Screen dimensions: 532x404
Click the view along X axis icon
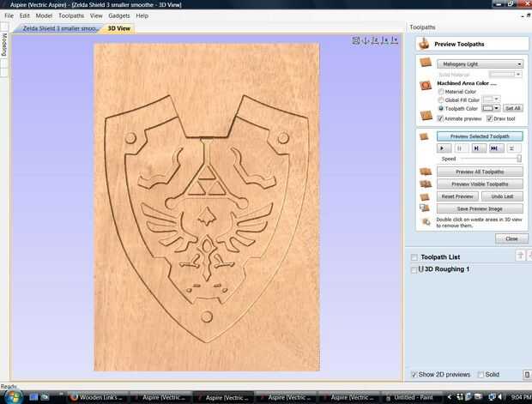[375, 40]
